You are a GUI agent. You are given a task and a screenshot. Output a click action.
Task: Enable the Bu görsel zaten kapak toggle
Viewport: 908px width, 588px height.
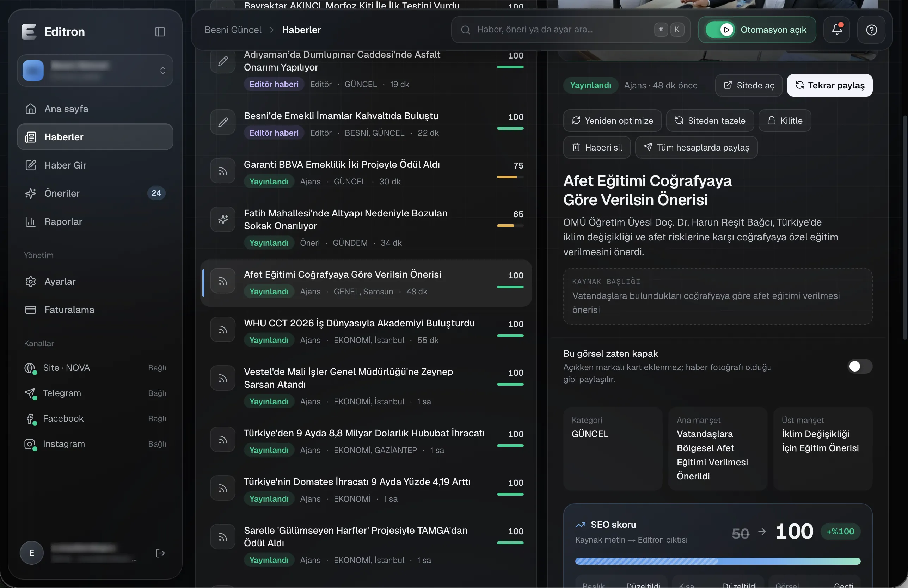860,366
